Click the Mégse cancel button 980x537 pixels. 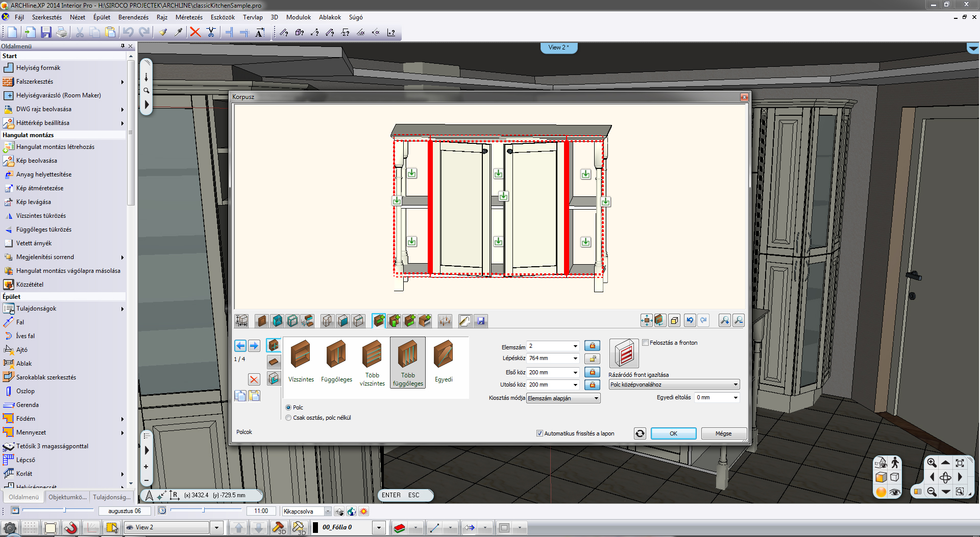(x=723, y=433)
